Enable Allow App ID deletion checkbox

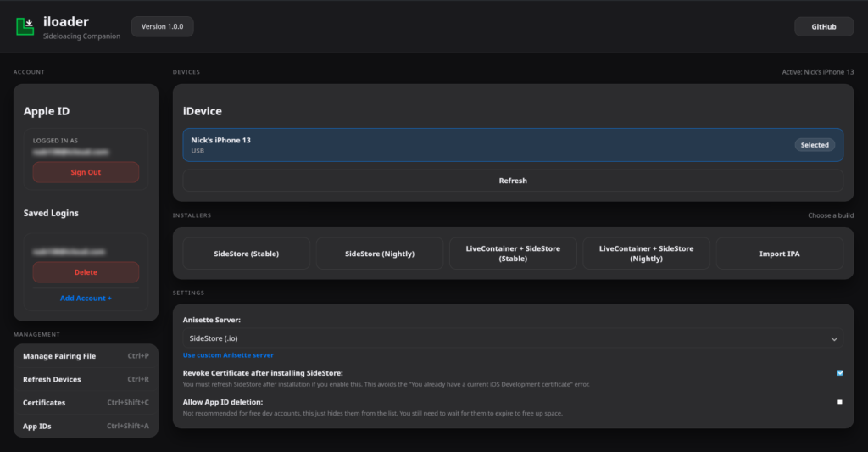(x=839, y=402)
